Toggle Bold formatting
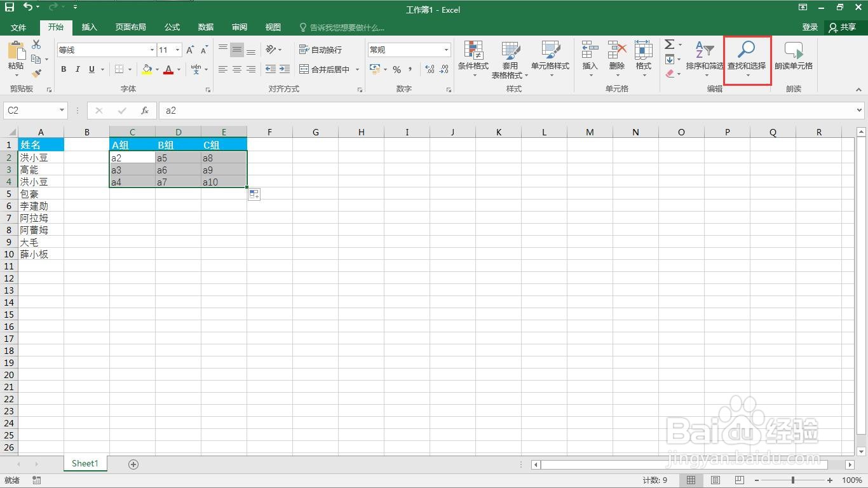Viewport: 868px width, 488px height. [64, 69]
